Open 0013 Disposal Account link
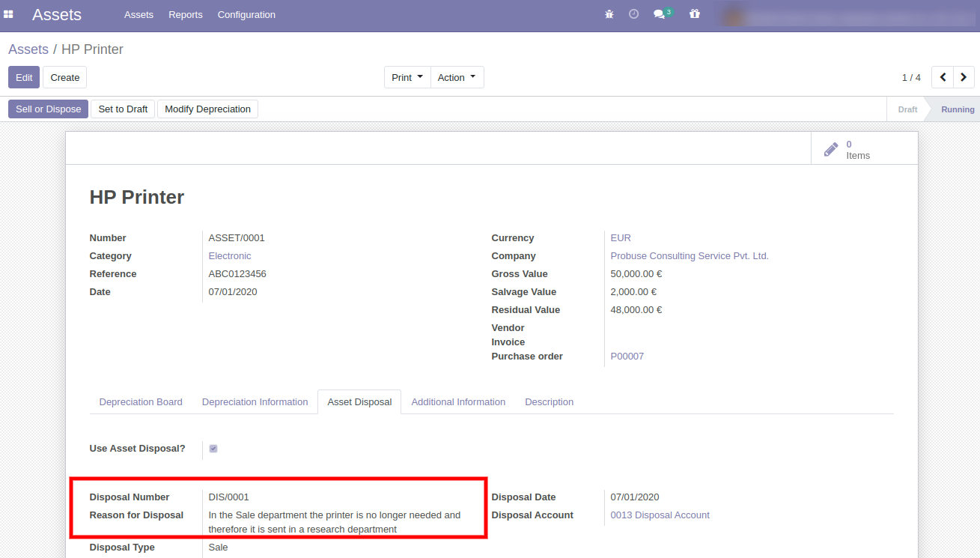 tap(660, 515)
